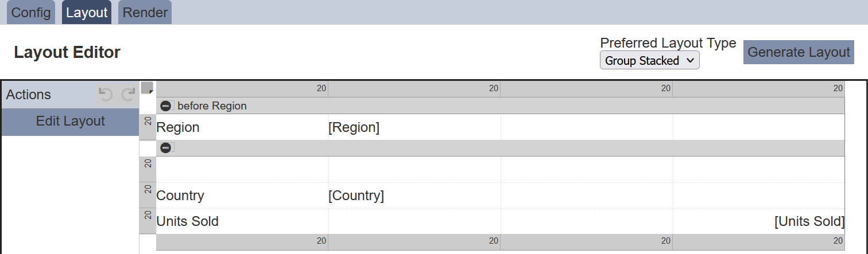Select the [Country] field cell
The width and height of the screenshot is (868, 254).
click(x=414, y=196)
